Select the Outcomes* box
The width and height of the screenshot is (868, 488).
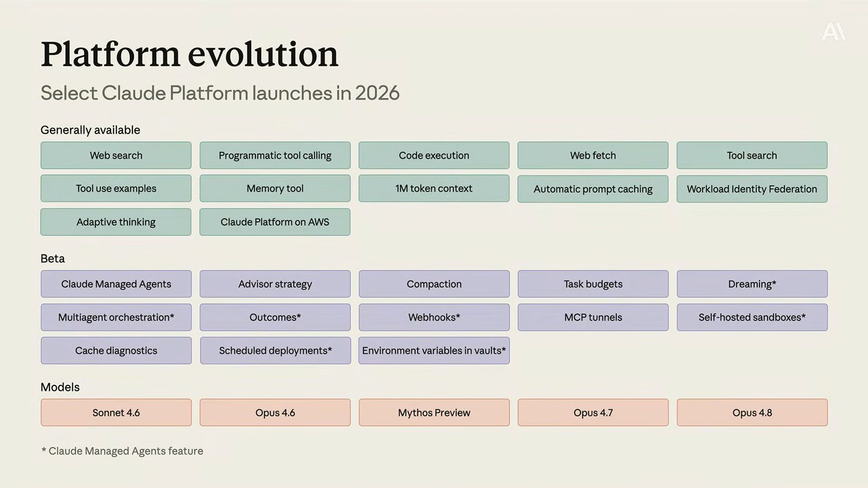pos(275,318)
